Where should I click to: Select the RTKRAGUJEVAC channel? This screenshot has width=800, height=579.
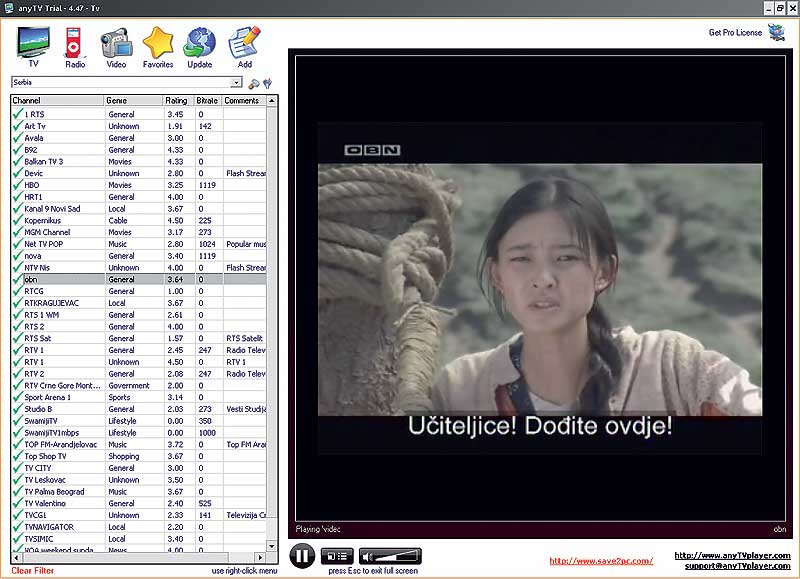[138, 303]
